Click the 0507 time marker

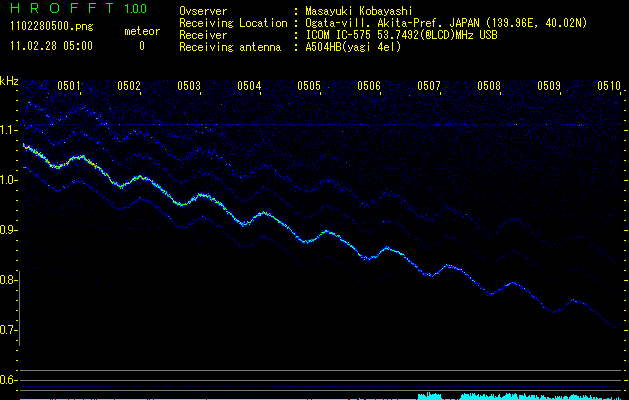(x=429, y=85)
